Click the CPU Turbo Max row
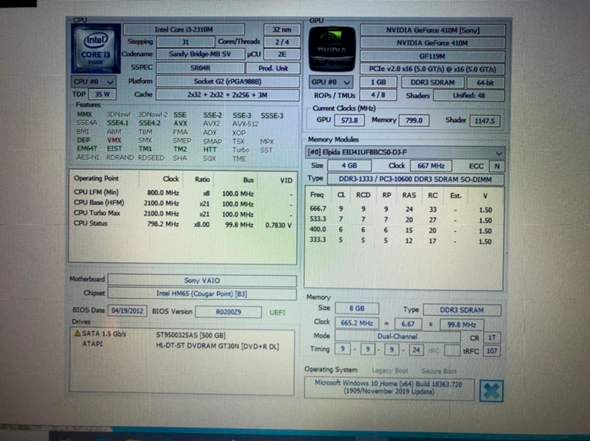This screenshot has height=441, width=590. (x=183, y=213)
